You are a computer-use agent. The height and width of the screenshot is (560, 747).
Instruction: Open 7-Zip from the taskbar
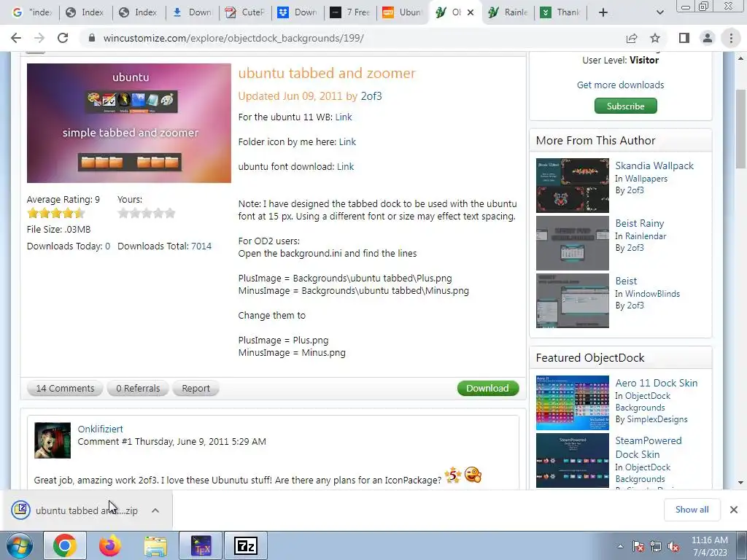246,545
